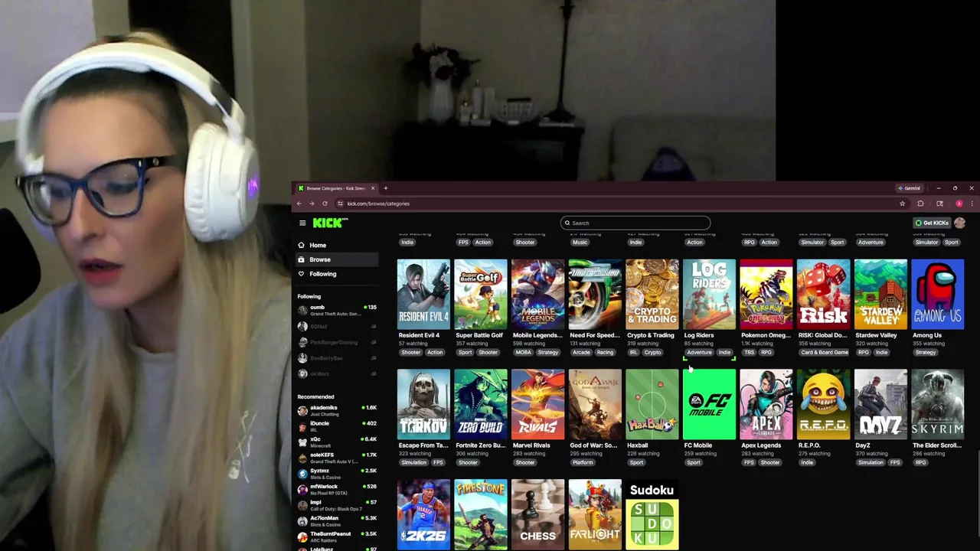
Task: Open the Log Riders cover
Action: pos(709,295)
